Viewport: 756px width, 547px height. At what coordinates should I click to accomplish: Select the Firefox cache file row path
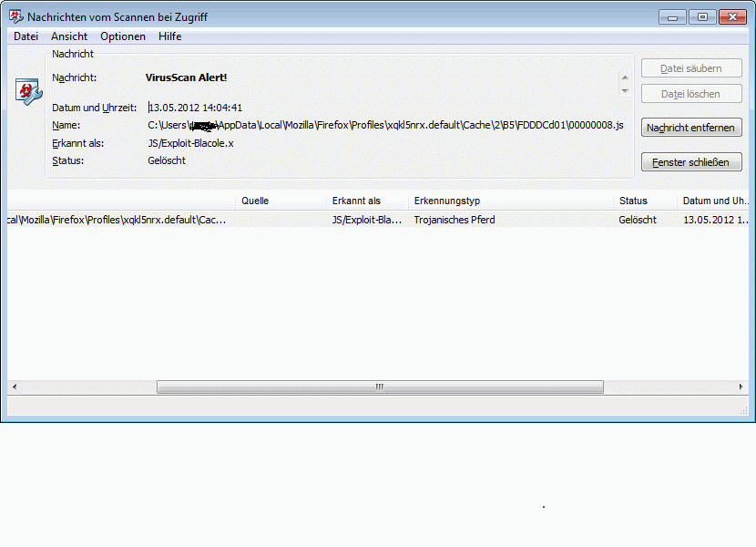coord(117,220)
